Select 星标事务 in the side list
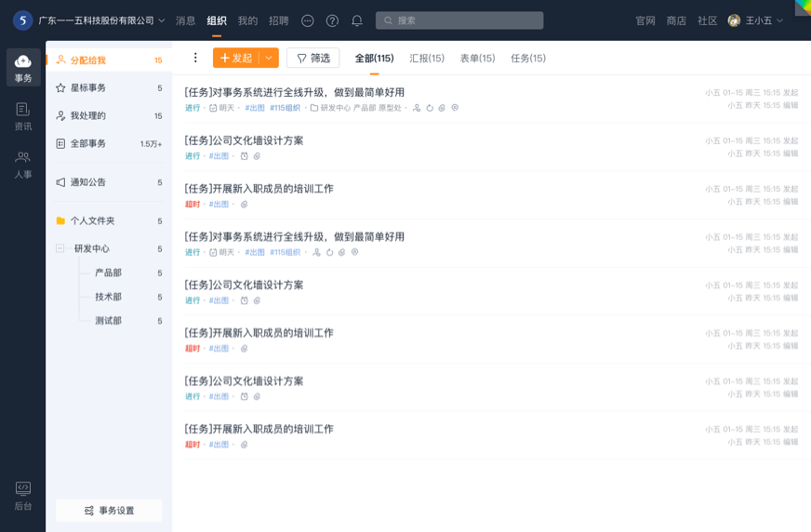Image resolution: width=811 pixels, height=532 pixels. [x=88, y=88]
